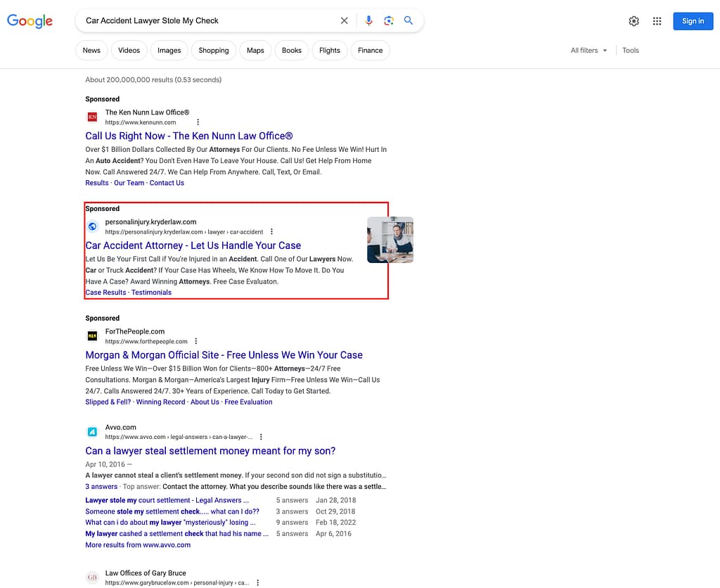Click the Ken Nunn Law Office favicon
This screenshot has height=588, width=720.
pyautogui.click(x=92, y=117)
